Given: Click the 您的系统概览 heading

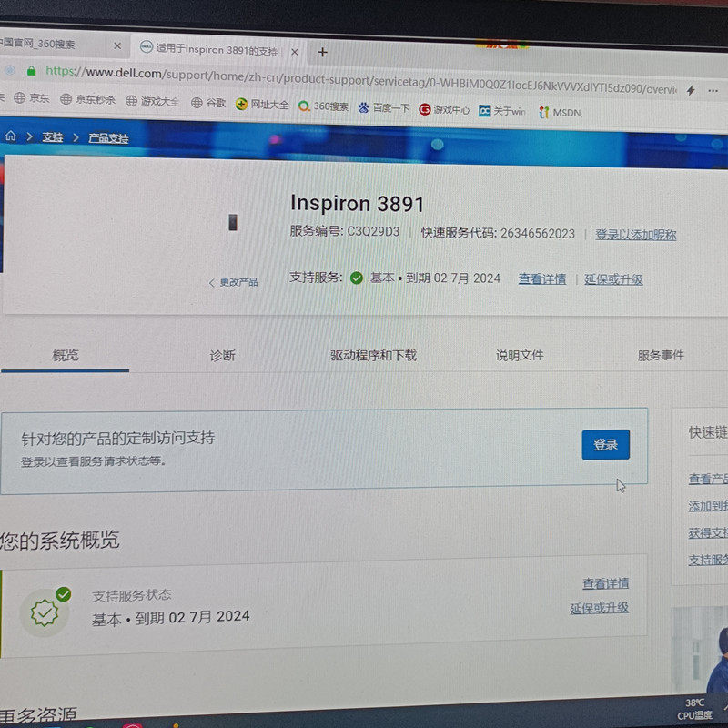Looking at the screenshot, I should 59,541.
